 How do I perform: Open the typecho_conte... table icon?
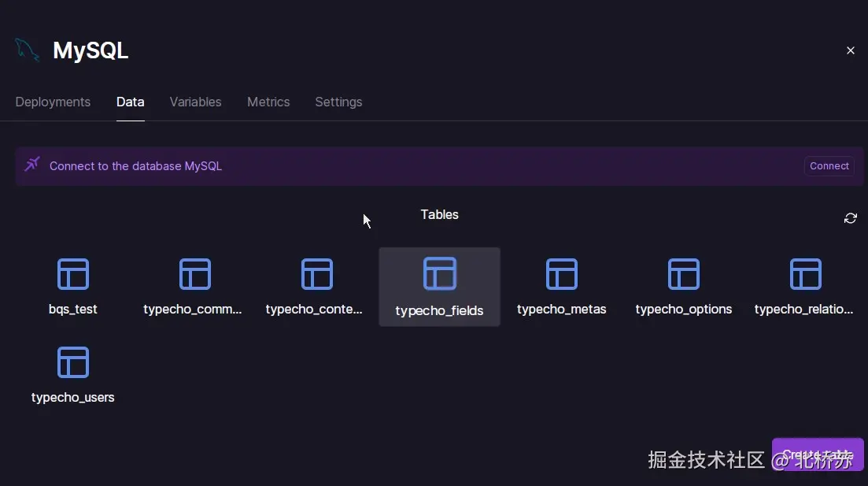316,274
